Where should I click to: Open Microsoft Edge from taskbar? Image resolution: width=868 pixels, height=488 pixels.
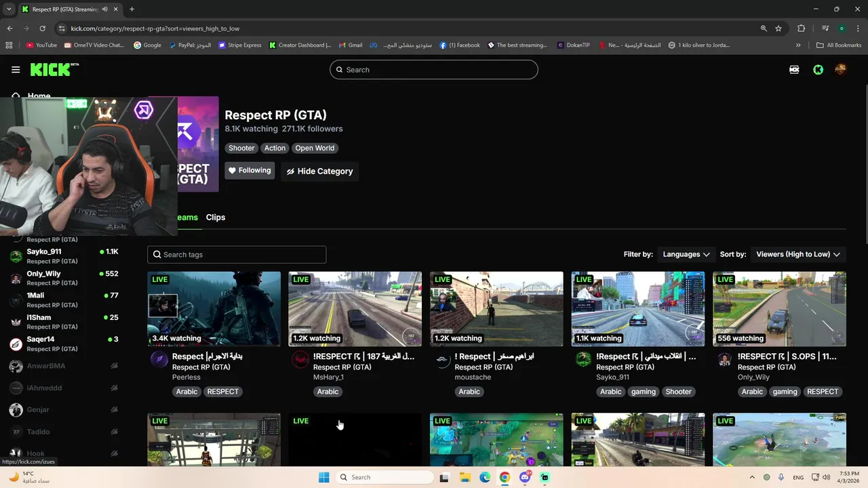[485, 477]
